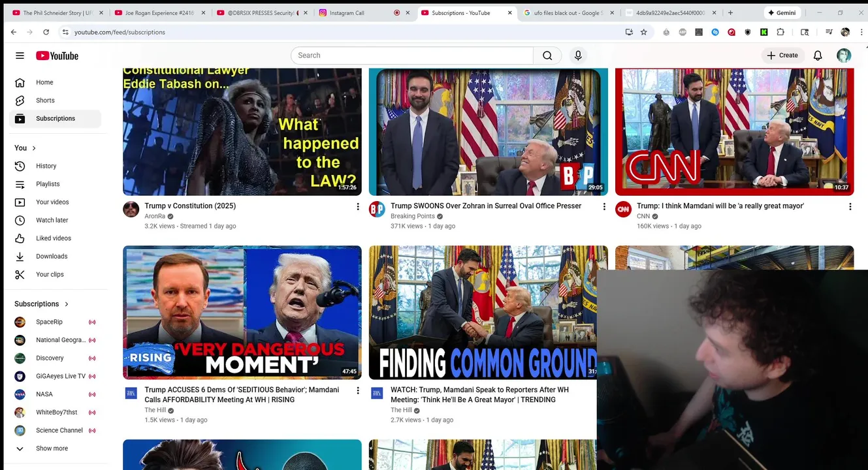Viewport: 868px width, 470px height.
Task: Open the YouTube account avatar menu
Action: click(x=844, y=55)
